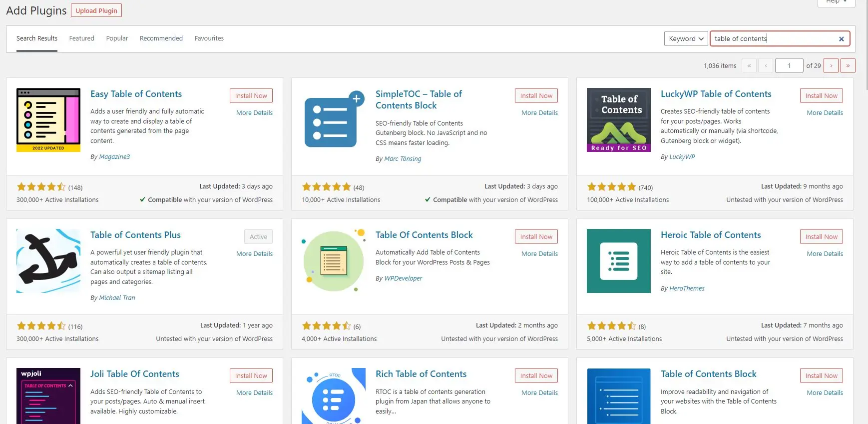Open the Joli Table Of Contents title link
Viewport: 868px width, 424px height.
[x=134, y=374]
